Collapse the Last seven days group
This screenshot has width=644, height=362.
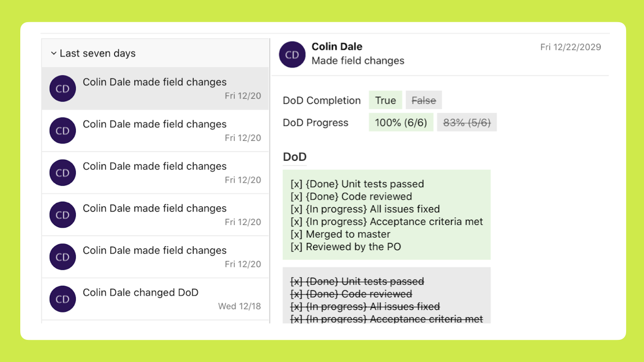tap(54, 53)
